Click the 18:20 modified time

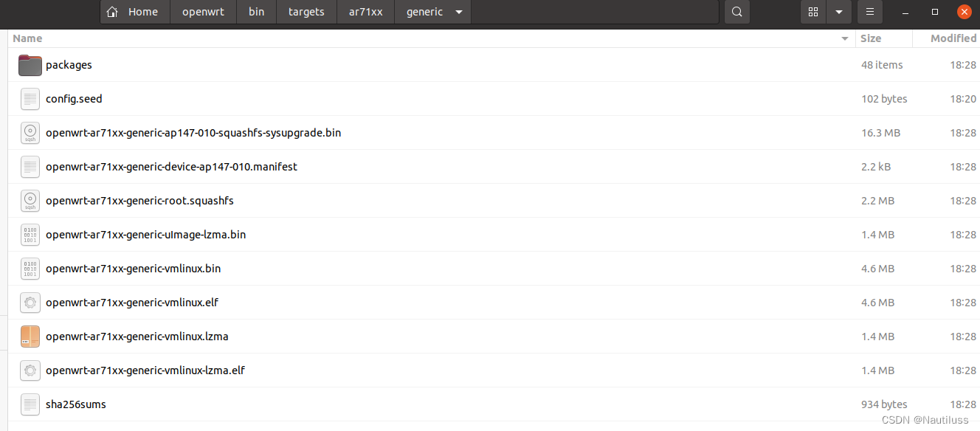pyautogui.click(x=963, y=99)
